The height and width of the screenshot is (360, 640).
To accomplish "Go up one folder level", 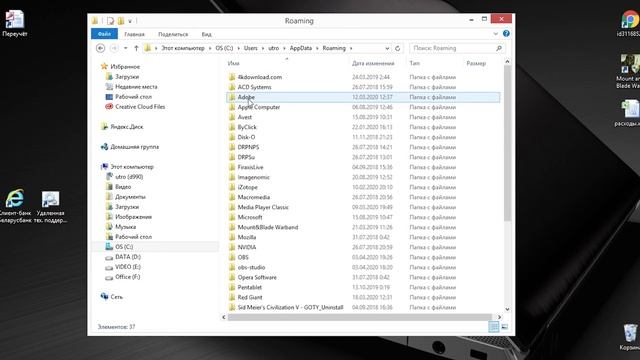I will point(136,48).
